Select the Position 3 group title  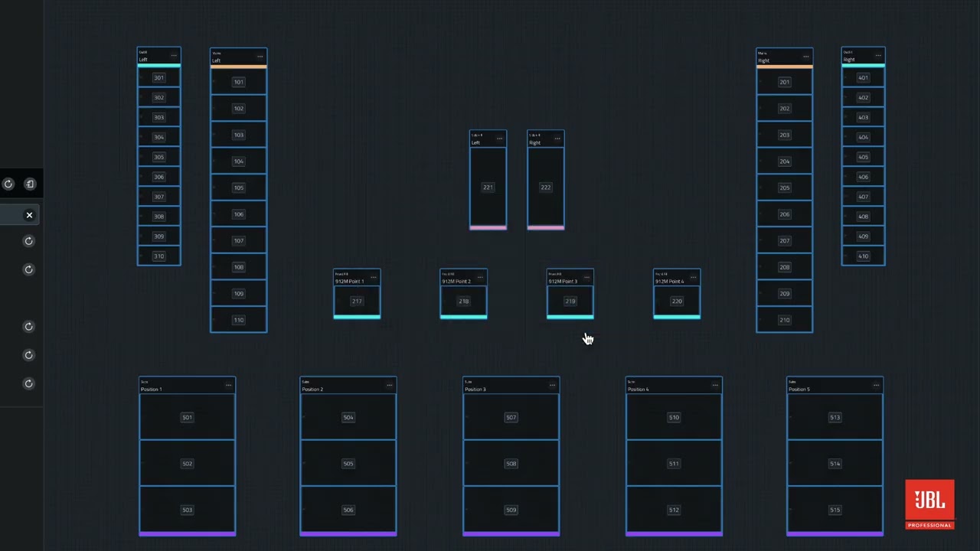pos(475,390)
